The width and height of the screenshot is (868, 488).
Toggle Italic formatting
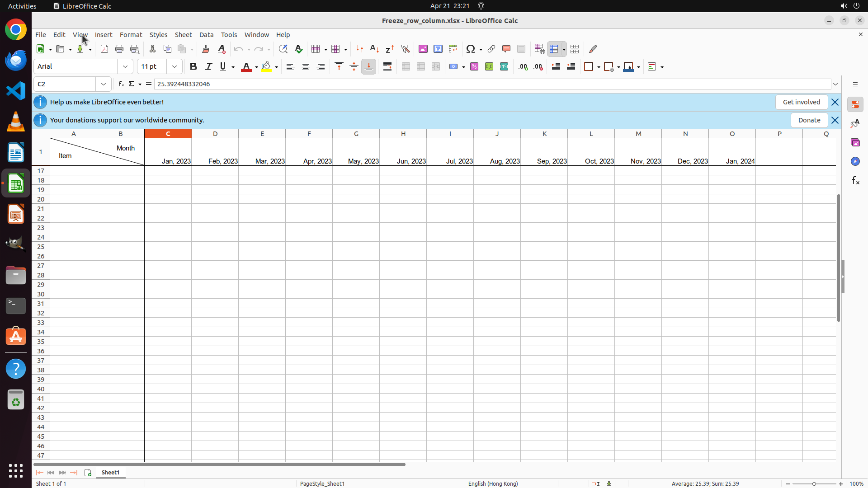coord(208,67)
